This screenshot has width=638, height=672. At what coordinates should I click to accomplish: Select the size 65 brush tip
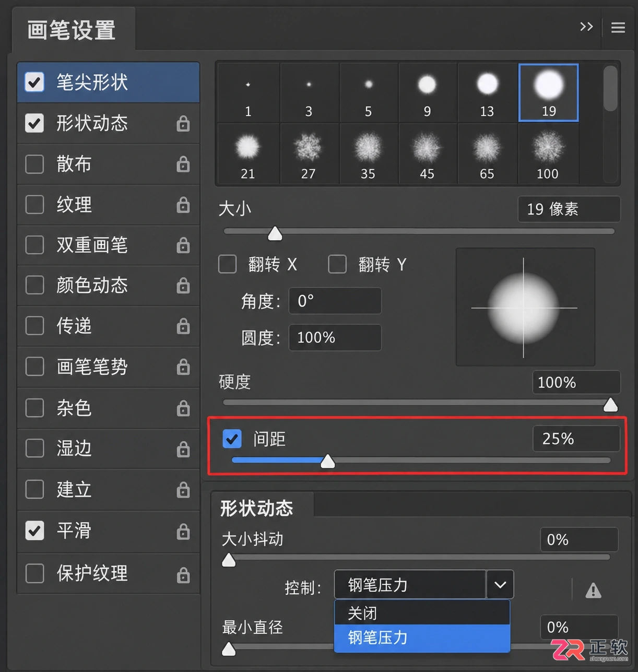pos(487,154)
